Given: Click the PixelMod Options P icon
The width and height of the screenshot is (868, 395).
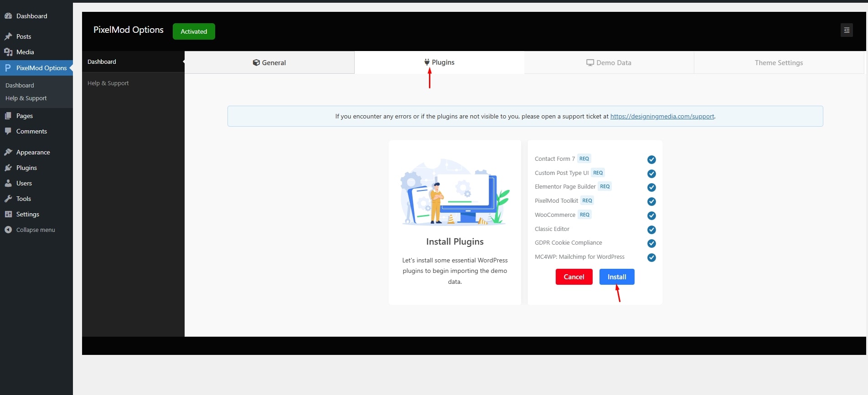Looking at the screenshot, I should pos(8,68).
